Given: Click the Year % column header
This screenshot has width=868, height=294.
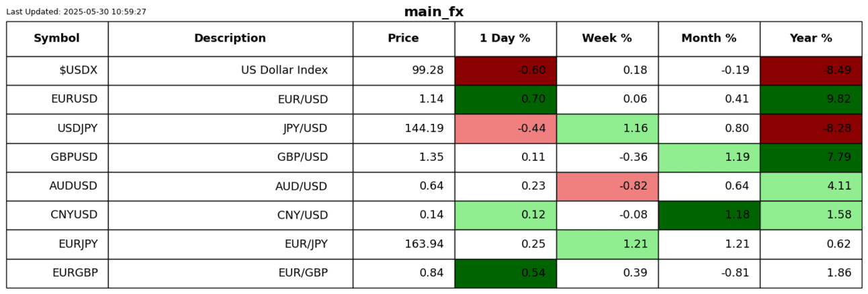Looking at the screenshot, I should pos(811,38).
